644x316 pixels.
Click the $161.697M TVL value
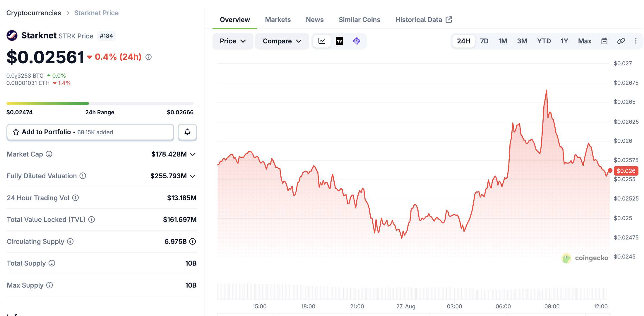(180, 220)
